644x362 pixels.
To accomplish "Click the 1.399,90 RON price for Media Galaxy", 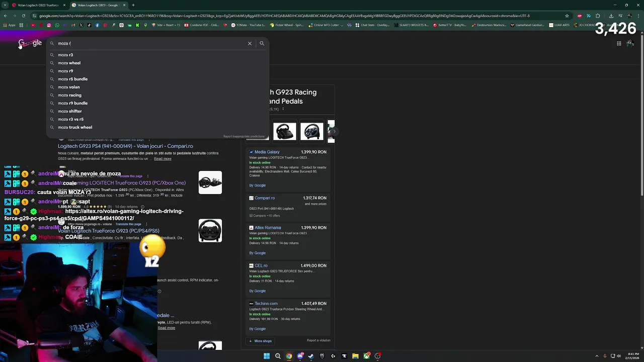I will [314, 152].
